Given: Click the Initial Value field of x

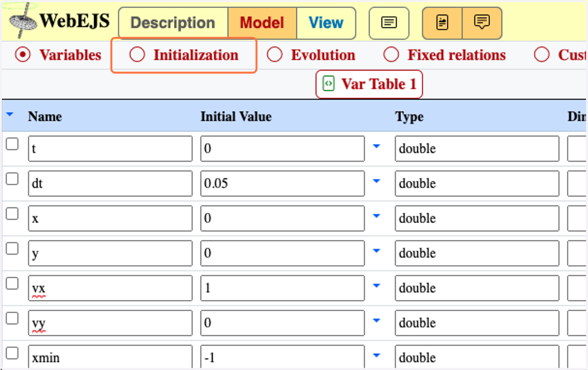Looking at the screenshot, I should (x=283, y=218).
